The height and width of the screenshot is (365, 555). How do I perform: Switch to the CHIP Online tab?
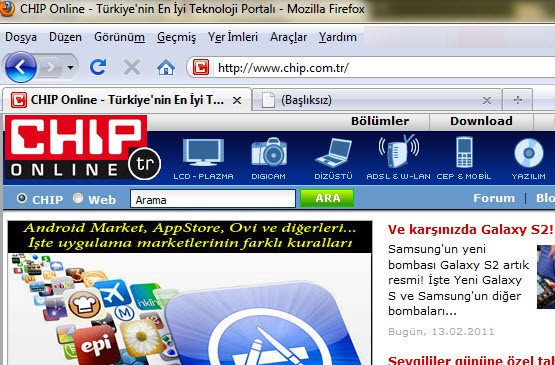click(127, 100)
